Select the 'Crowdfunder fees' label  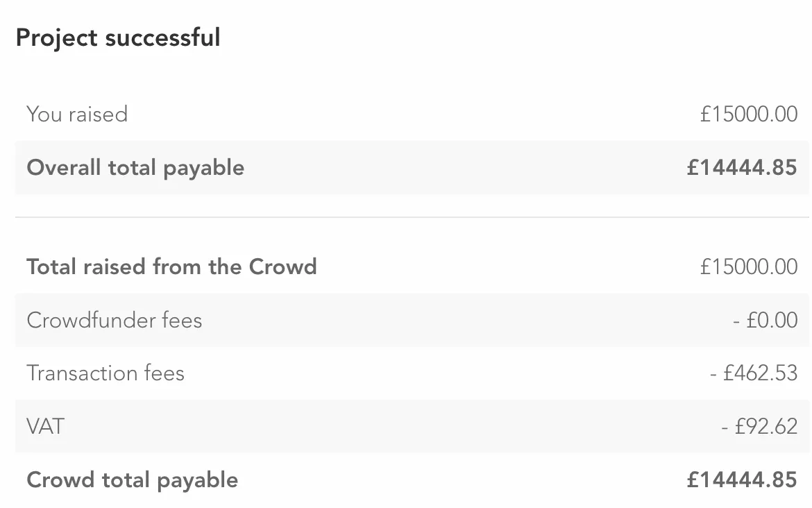click(x=115, y=320)
